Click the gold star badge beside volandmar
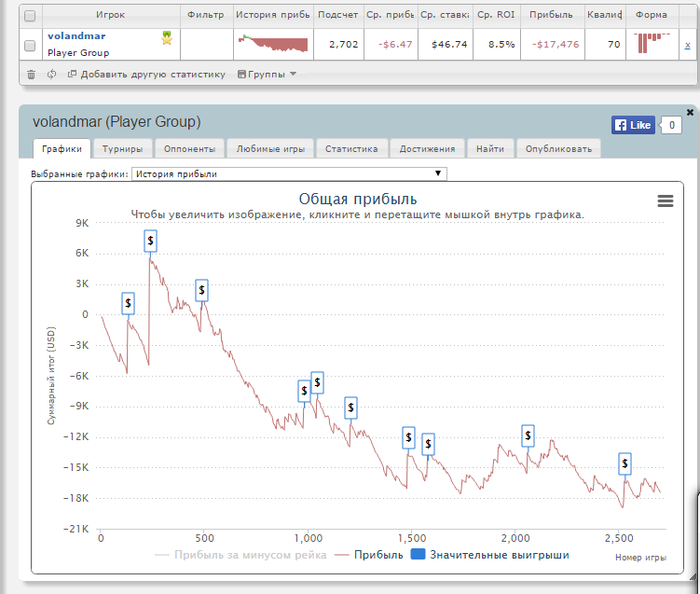 point(168,38)
